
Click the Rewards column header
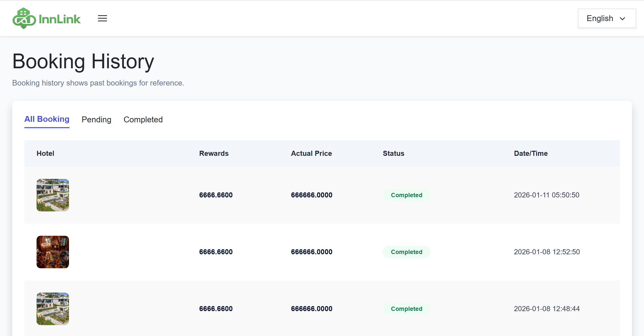pyautogui.click(x=214, y=153)
